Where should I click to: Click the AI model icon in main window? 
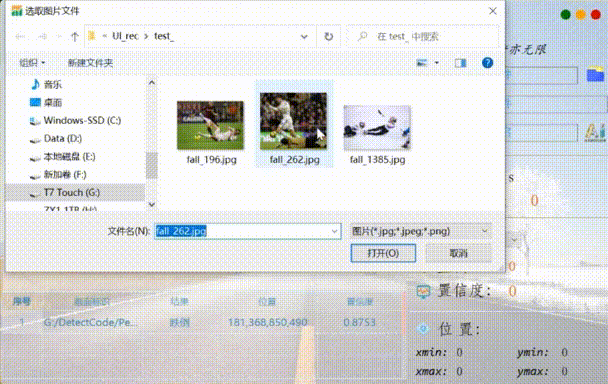tap(595, 132)
